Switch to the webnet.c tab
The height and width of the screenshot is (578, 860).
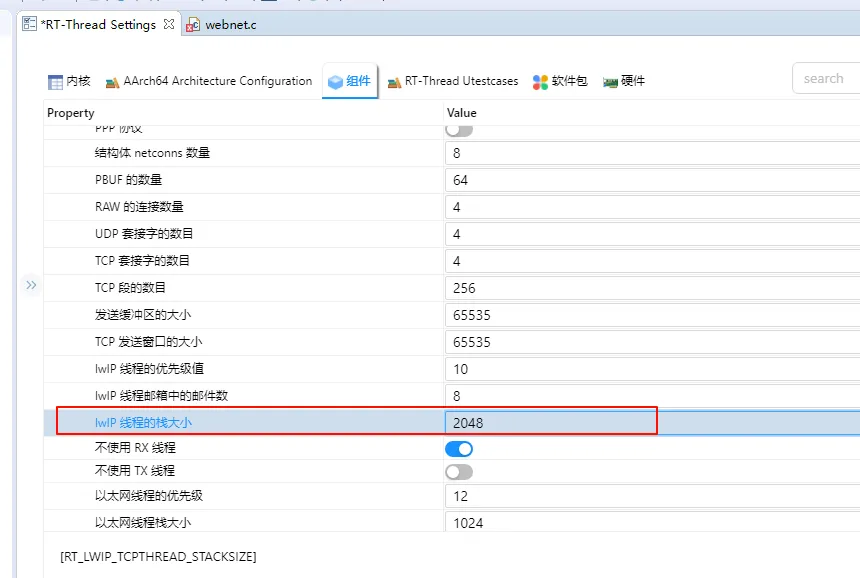230,24
